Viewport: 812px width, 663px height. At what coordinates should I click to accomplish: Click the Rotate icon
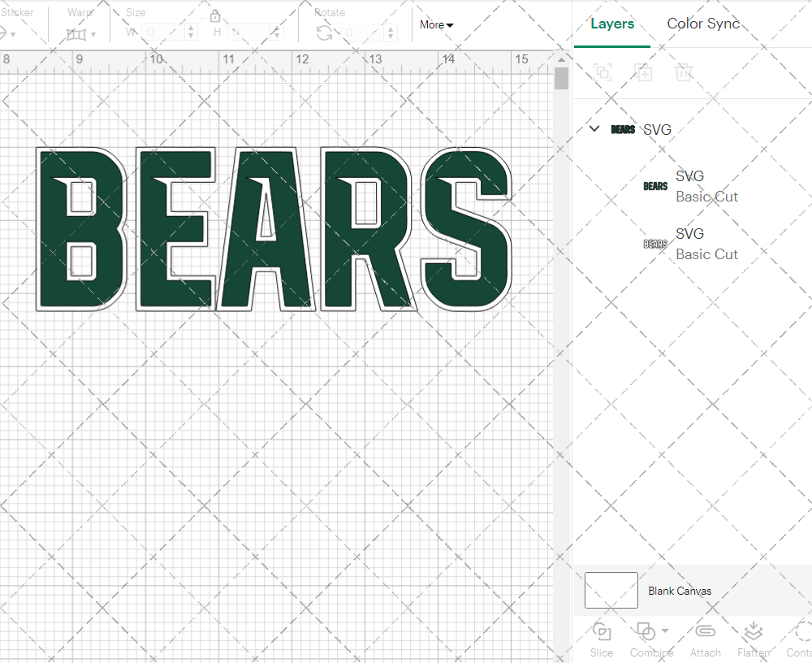tap(325, 33)
